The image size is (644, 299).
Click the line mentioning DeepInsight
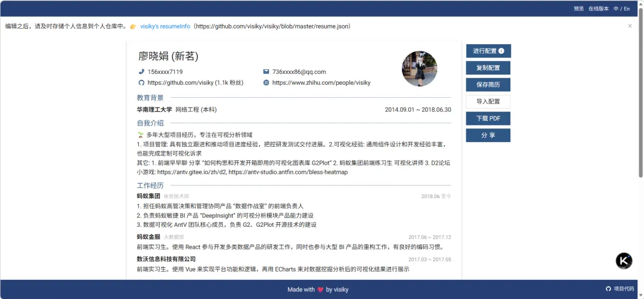(225, 215)
